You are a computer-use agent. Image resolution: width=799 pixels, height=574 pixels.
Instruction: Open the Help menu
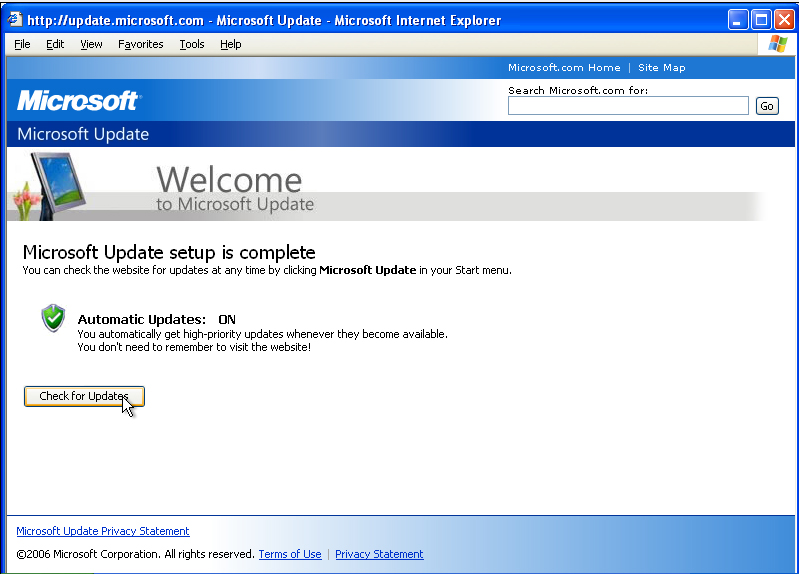point(231,44)
